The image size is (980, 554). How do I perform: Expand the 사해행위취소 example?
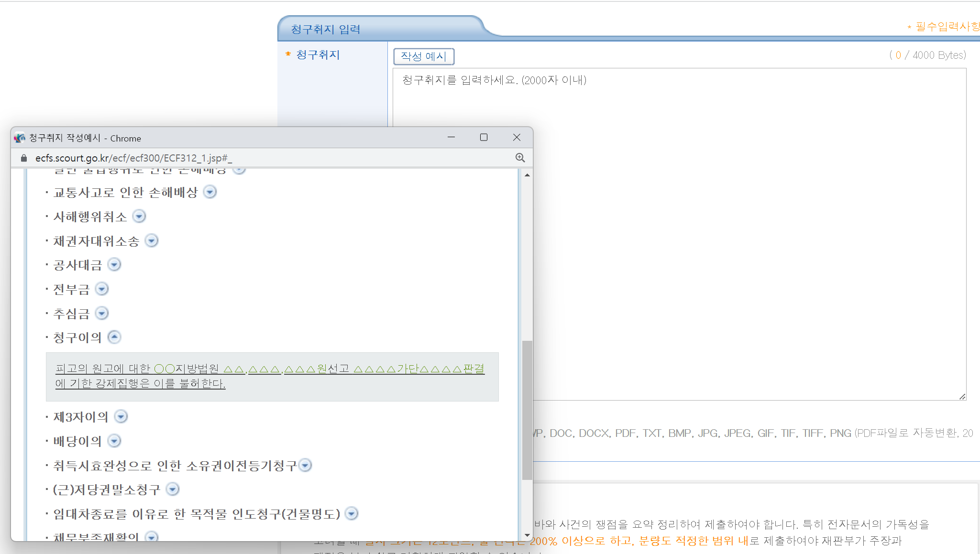pyautogui.click(x=139, y=216)
